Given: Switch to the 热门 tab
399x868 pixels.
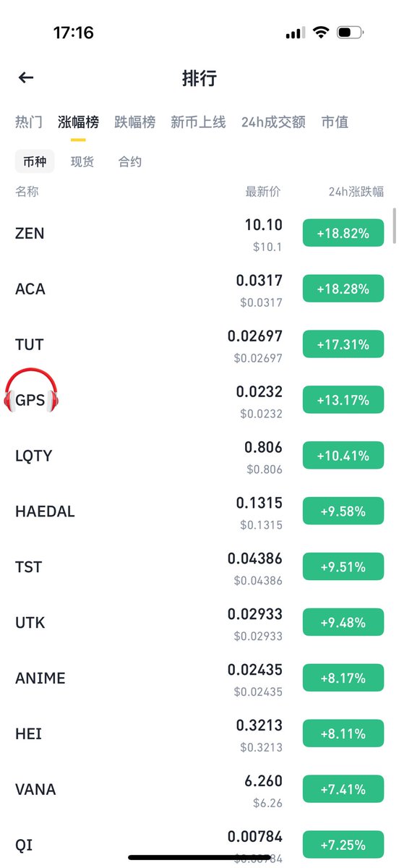Looking at the screenshot, I should 29,122.
